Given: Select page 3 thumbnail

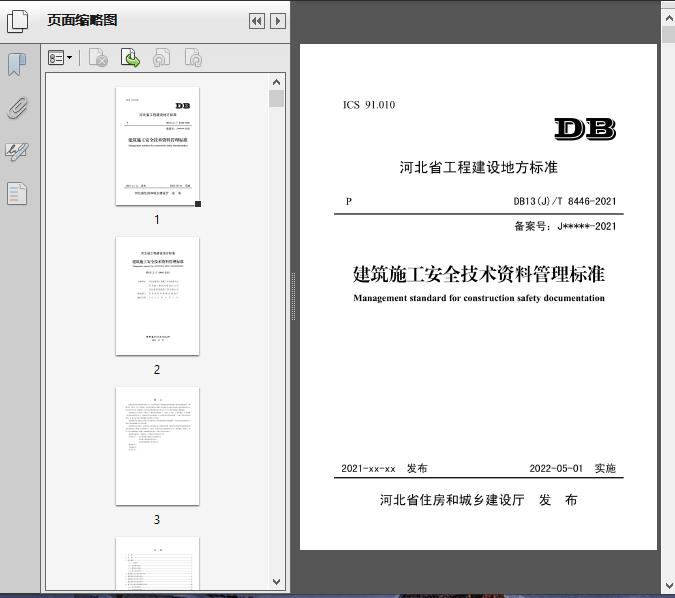Looking at the screenshot, I should [x=158, y=446].
